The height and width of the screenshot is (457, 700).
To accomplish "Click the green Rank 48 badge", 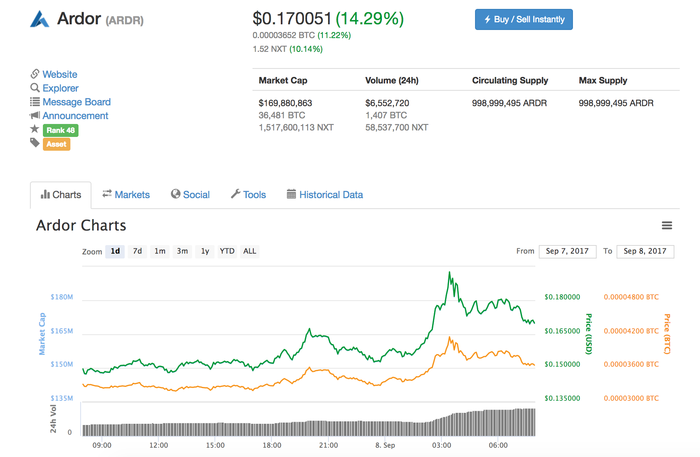I will click(x=61, y=130).
